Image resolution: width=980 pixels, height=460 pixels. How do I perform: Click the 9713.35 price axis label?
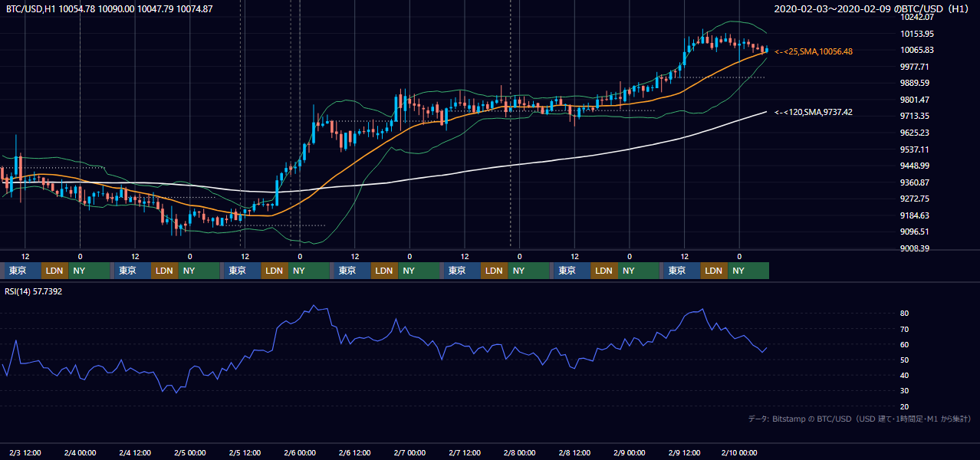pyautogui.click(x=916, y=116)
